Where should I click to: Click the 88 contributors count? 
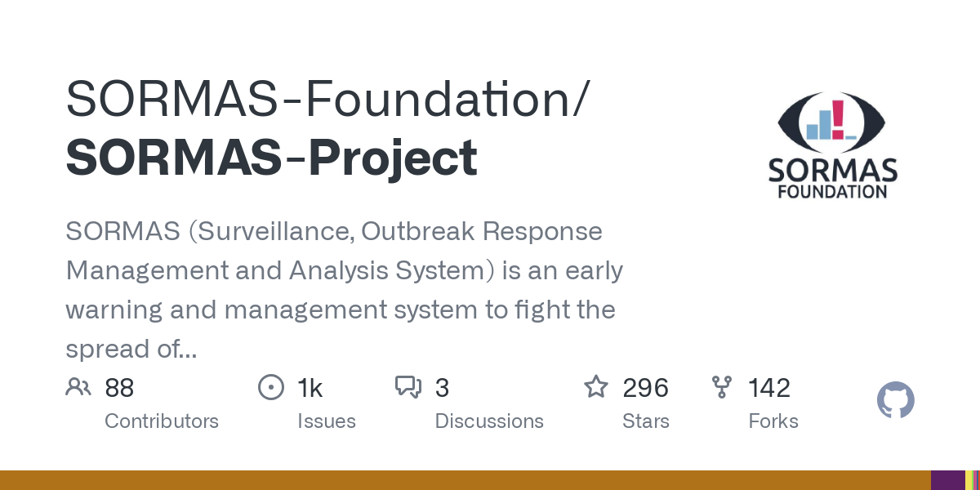(x=119, y=388)
